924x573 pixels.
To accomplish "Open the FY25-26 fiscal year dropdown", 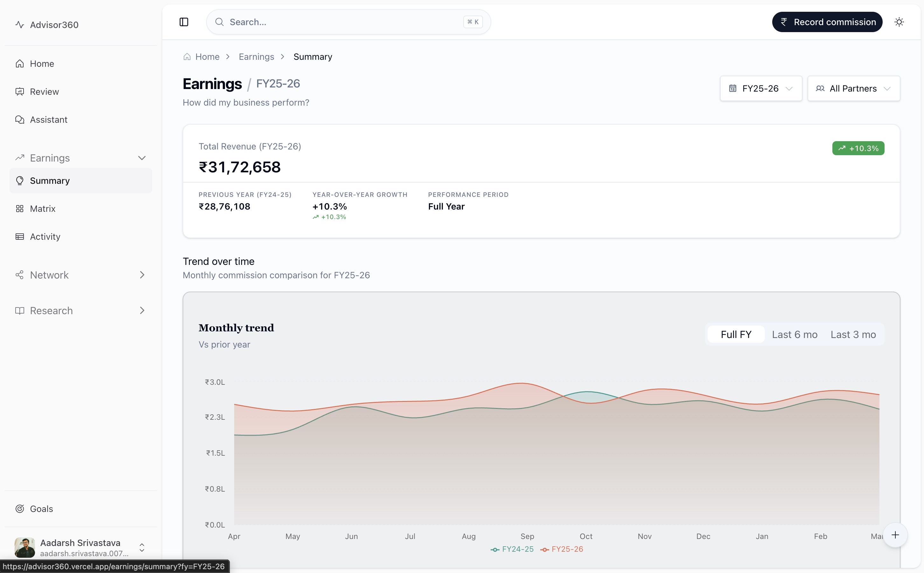I will pos(761,89).
